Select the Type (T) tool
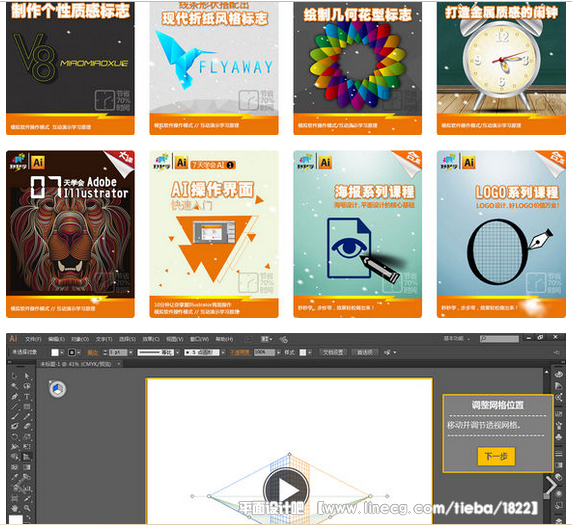The width and height of the screenshot is (572, 525). click(27, 396)
